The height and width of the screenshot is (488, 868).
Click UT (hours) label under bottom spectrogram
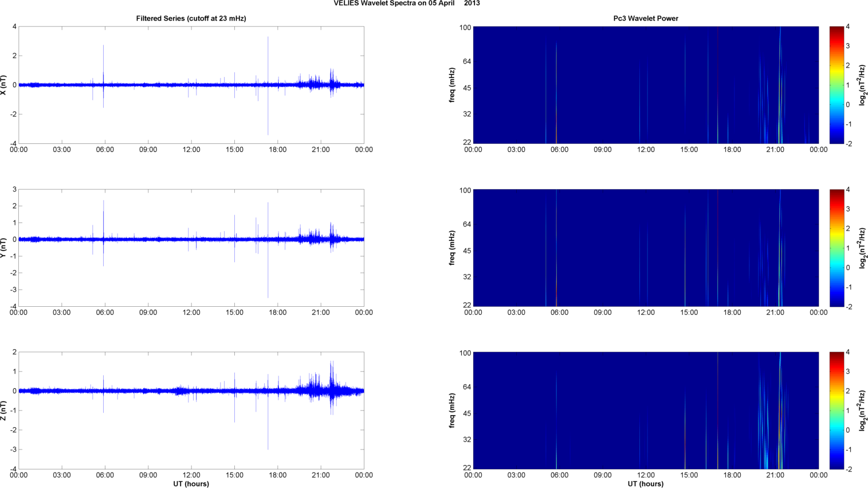[x=646, y=484]
